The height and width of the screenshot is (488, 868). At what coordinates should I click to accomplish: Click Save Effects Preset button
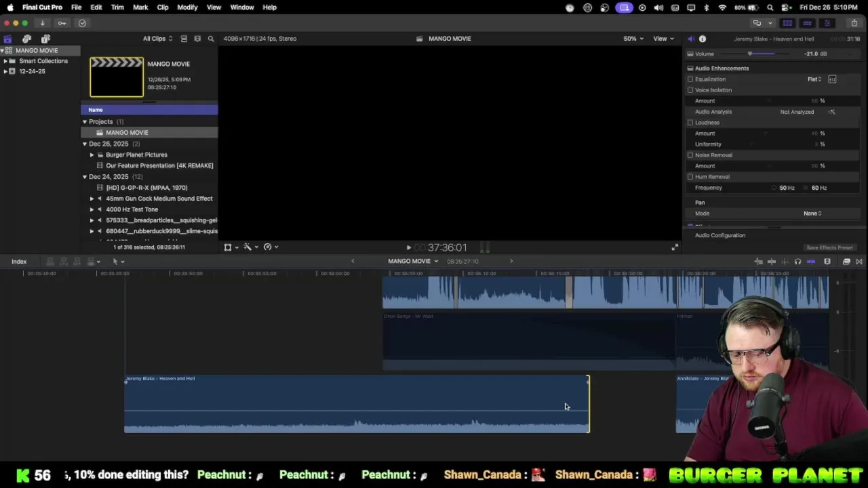pyautogui.click(x=829, y=248)
